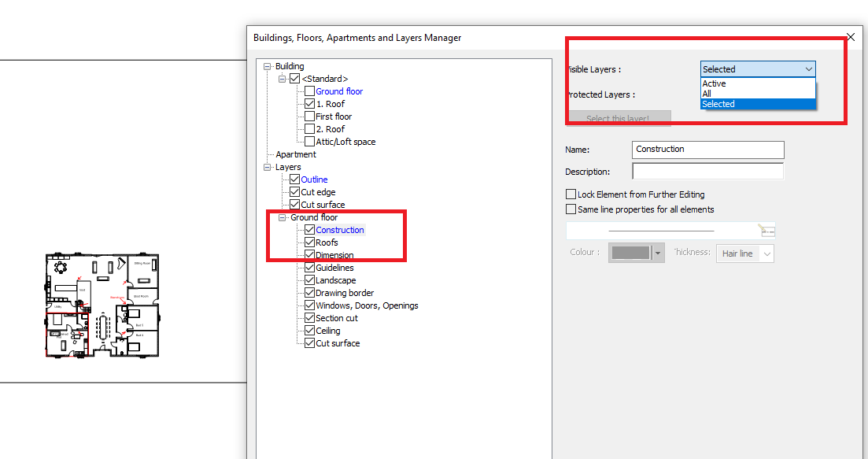Click the Select this layer! button
This screenshot has height=459, width=868.
[618, 118]
